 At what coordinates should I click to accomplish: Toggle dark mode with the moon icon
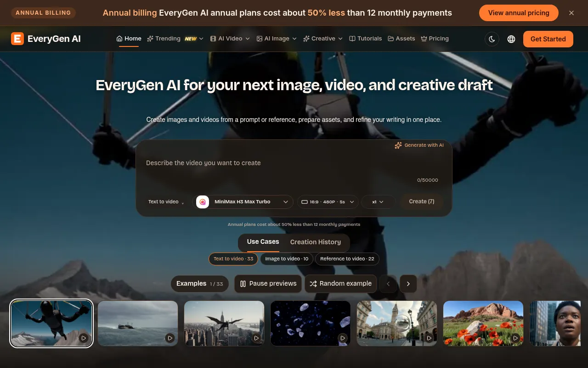pyautogui.click(x=492, y=39)
